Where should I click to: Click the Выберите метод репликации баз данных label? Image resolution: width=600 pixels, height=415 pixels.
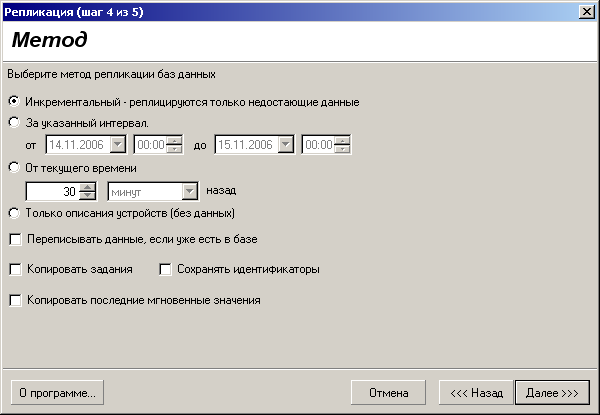pos(111,74)
